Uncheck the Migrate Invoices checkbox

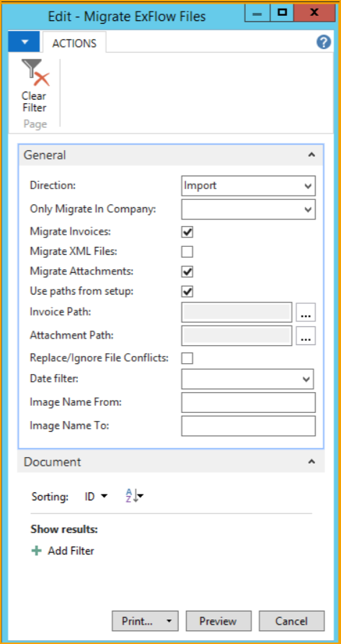[x=187, y=232]
